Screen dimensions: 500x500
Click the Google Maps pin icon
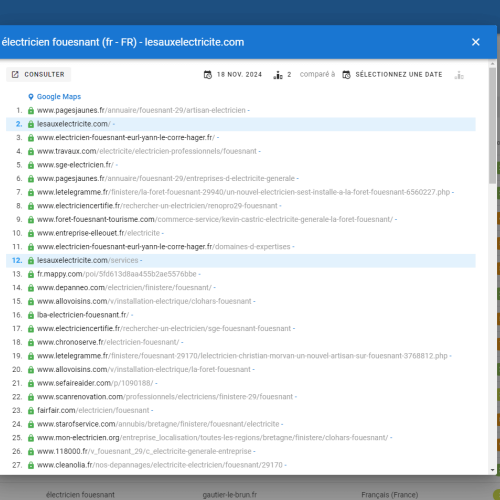click(x=31, y=97)
